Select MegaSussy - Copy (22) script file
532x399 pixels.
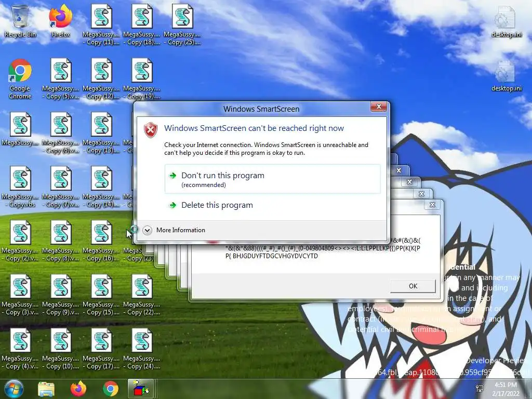pyautogui.click(x=142, y=295)
